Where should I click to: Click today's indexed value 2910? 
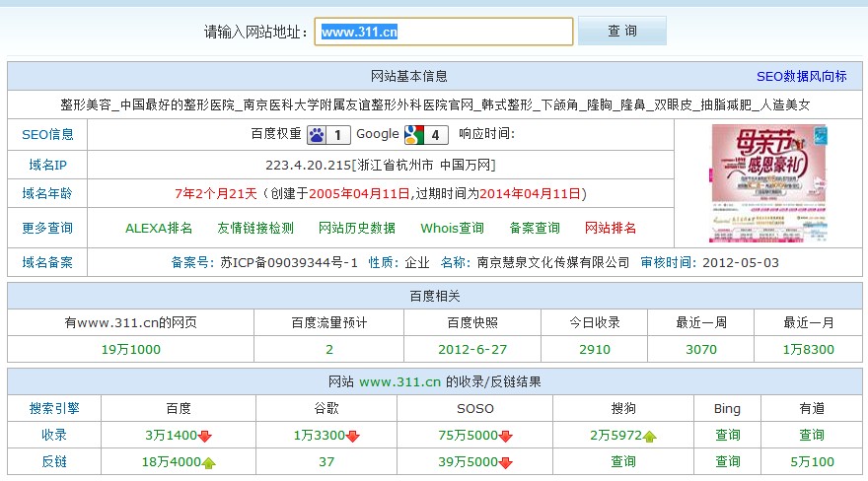(x=595, y=350)
